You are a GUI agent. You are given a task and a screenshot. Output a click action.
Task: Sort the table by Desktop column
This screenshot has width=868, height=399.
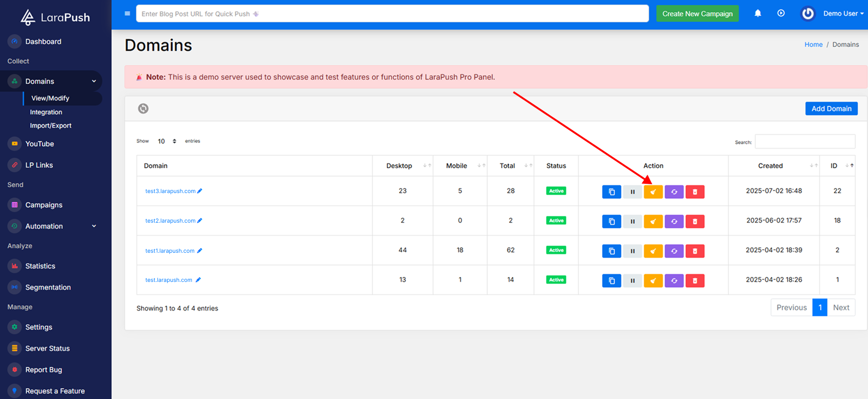point(403,166)
